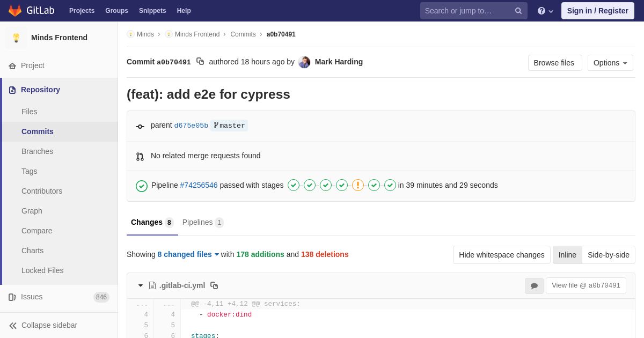Click the Commits breadcrumb link
The image size is (644, 338).
coord(243,34)
